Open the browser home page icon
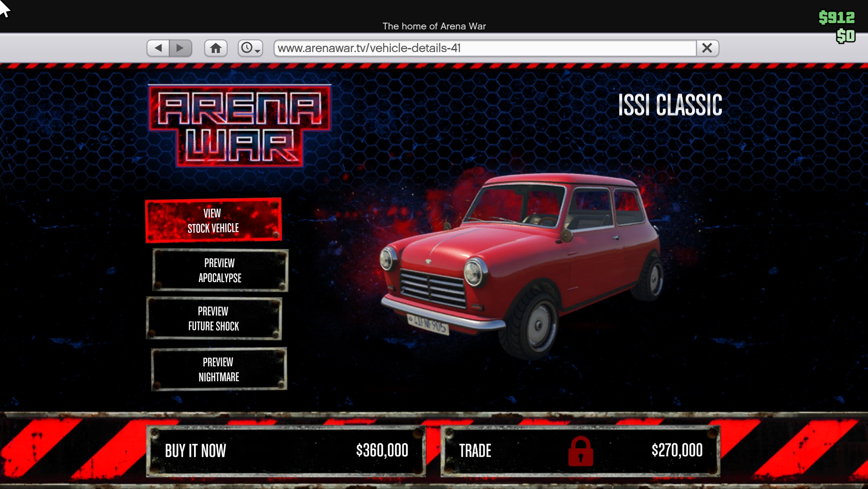 click(216, 48)
